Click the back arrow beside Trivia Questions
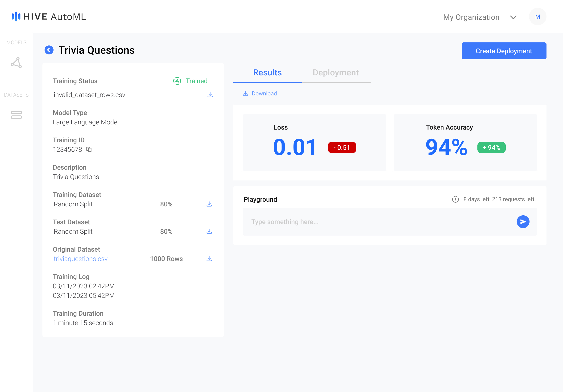This screenshot has height=392, width=563. 49,50
